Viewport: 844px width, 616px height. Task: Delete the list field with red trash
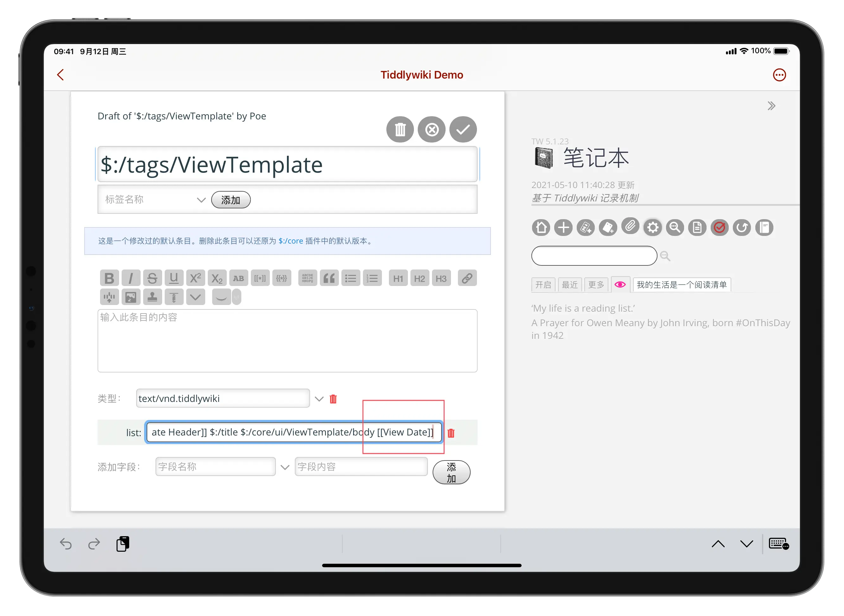click(x=451, y=433)
